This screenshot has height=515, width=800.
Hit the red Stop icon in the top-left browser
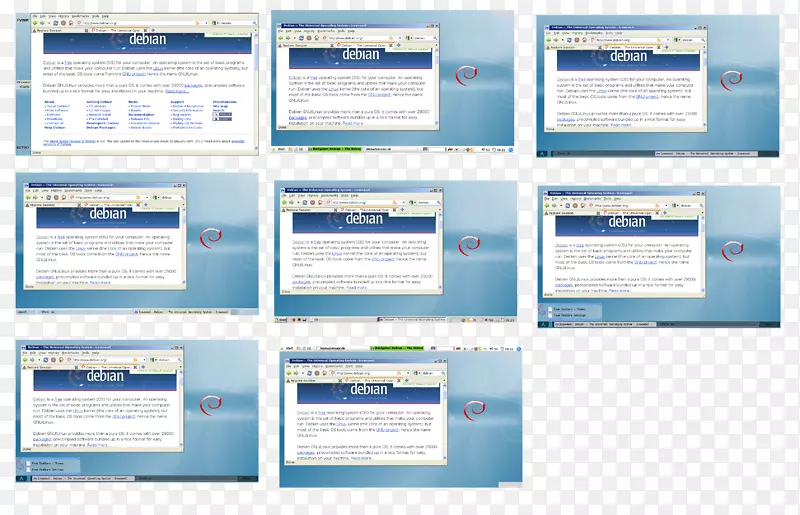click(x=63, y=22)
